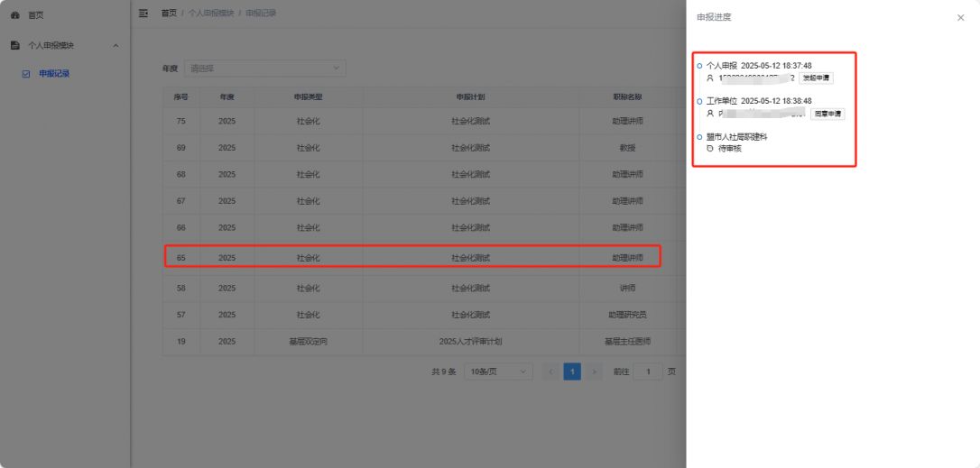Click the timeline node for 个人申报

click(699, 66)
